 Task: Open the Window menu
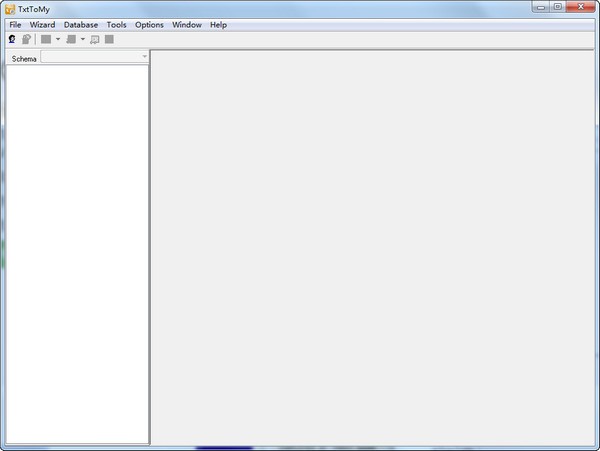[x=186, y=24]
